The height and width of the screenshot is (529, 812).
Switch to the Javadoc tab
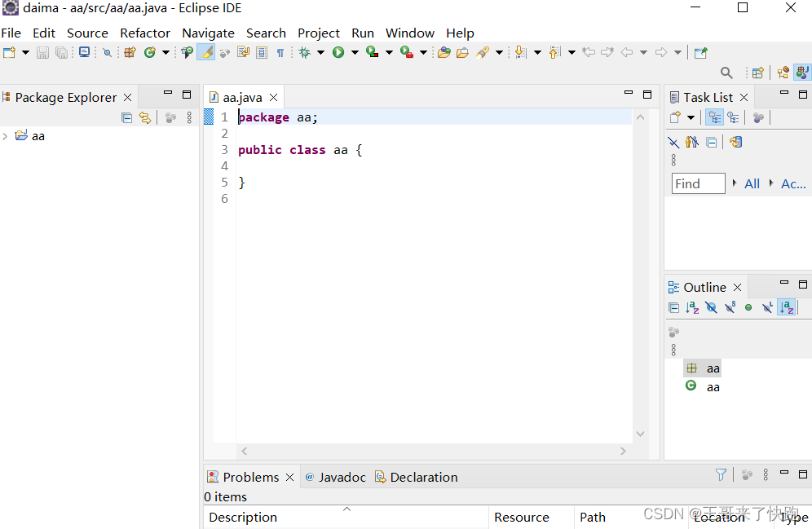point(342,477)
